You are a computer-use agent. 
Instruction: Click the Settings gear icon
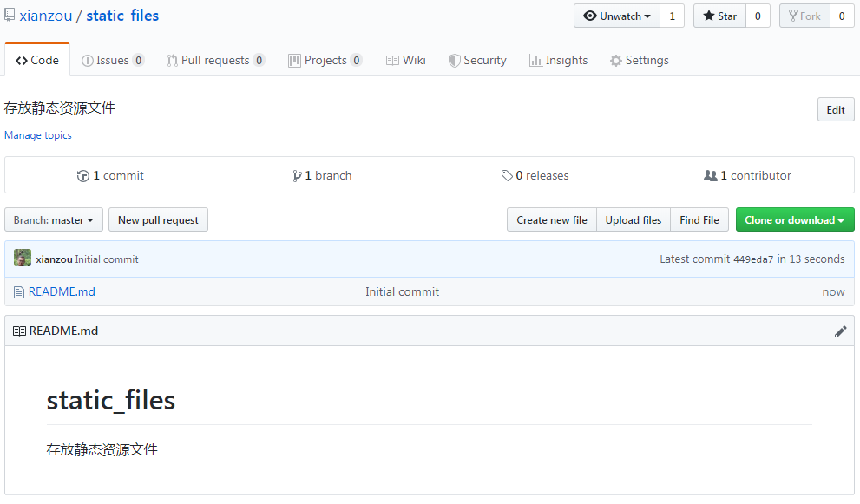[616, 61]
